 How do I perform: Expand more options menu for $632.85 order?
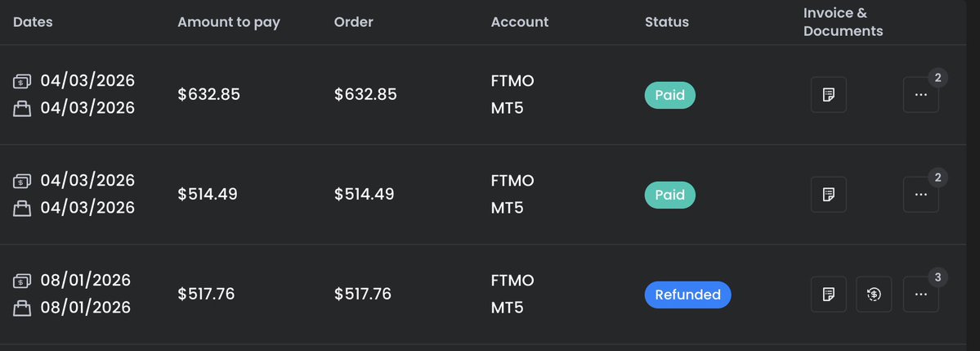click(x=920, y=95)
